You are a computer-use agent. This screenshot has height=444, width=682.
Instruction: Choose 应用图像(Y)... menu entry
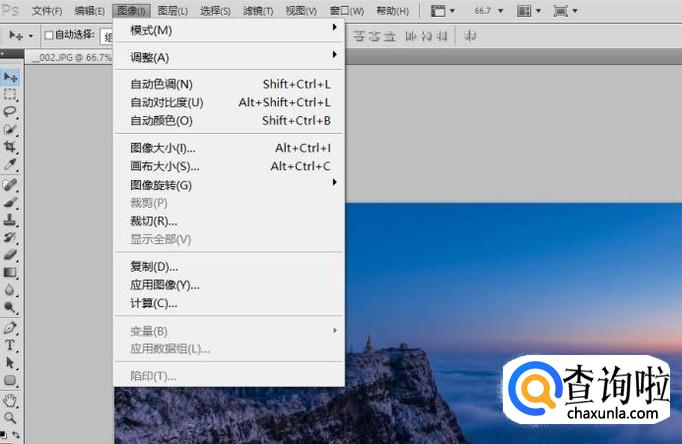tap(229, 285)
